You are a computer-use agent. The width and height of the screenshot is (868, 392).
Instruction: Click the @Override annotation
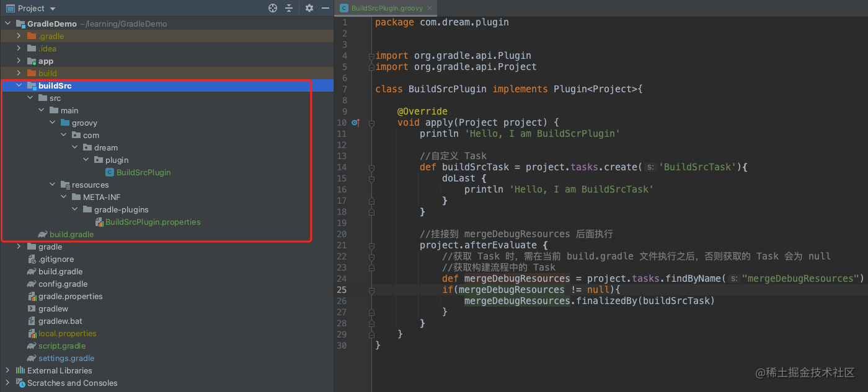[x=422, y=111]
